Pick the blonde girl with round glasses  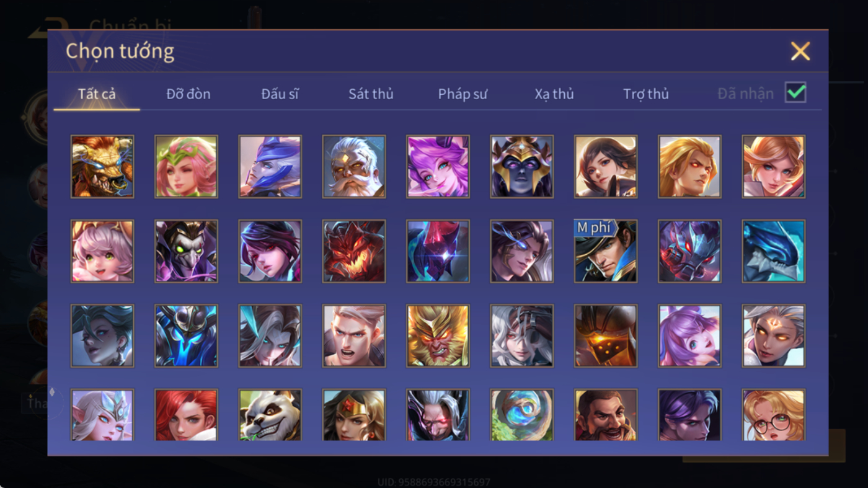click(x=774, y=414)
